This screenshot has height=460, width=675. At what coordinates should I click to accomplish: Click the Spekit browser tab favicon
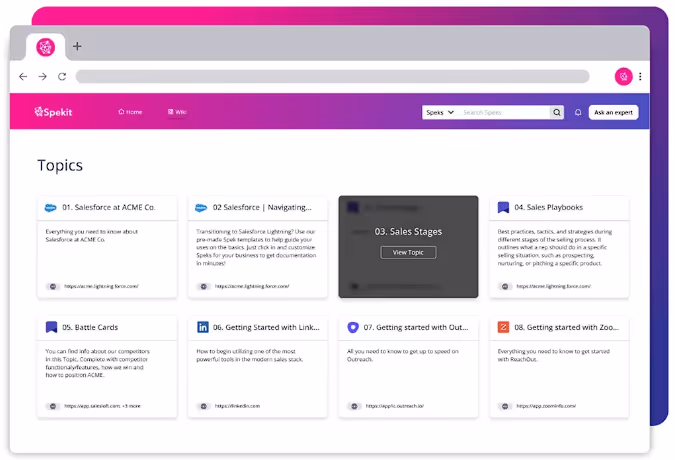46,47
